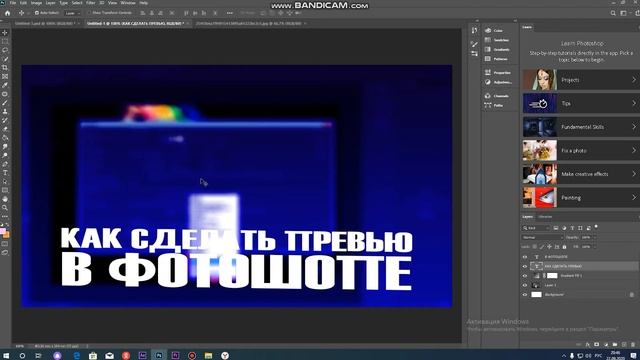Screen dimensions: 640x360
Task: Toggle the layer filter on/off switch
Action: (x=596, y=226)
